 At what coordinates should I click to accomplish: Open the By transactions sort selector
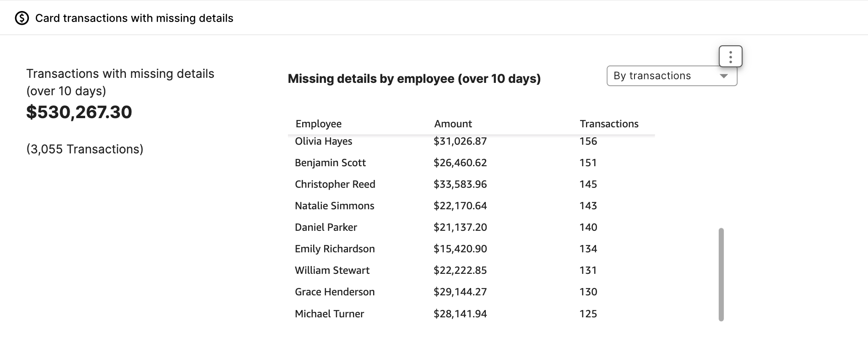point(672,76)
